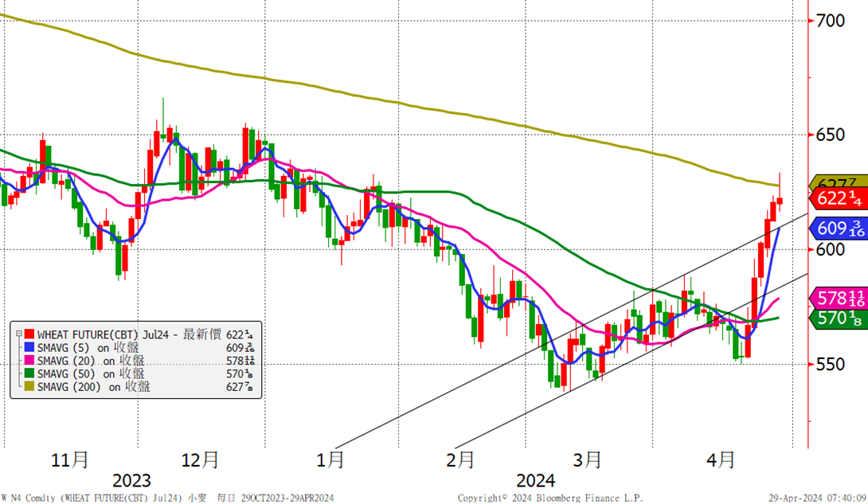Click the green 570 1/8 price tag

(x=838, y=318)
